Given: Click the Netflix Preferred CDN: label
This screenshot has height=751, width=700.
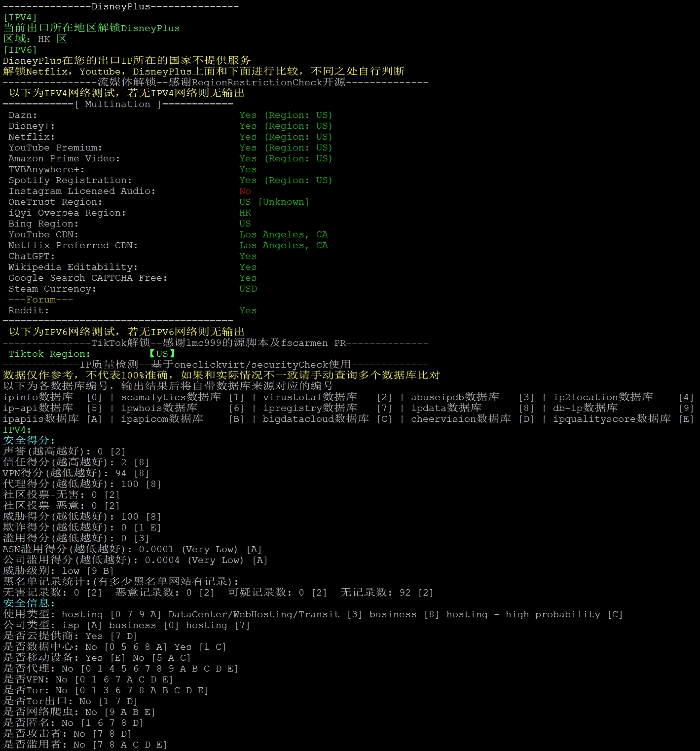Looking at the screenshot, I should pos(73,245).
